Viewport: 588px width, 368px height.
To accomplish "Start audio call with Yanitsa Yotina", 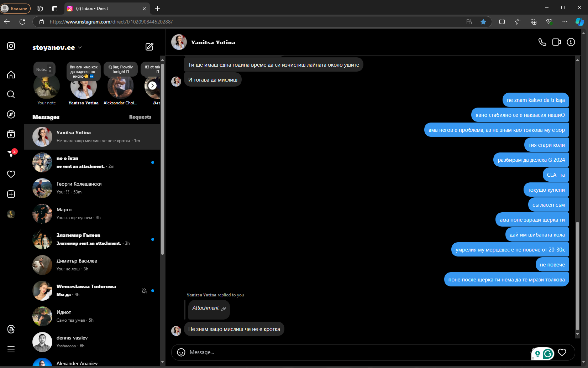I will click(542, 42).
